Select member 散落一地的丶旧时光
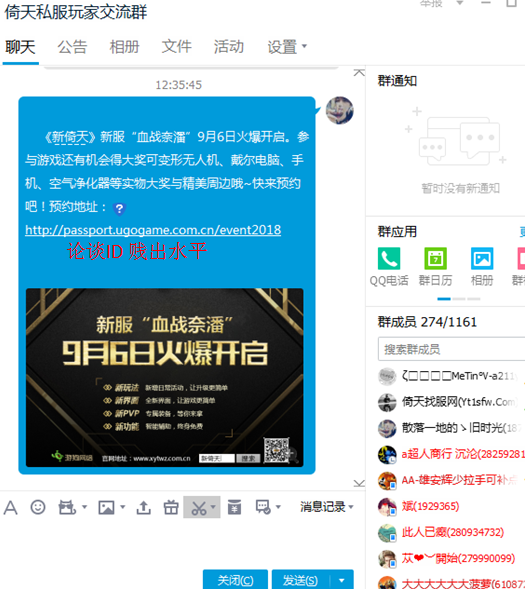 [451, 428]
